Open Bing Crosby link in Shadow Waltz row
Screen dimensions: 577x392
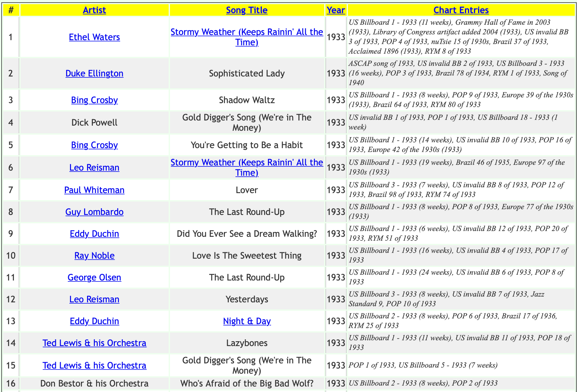click(94, 100)
